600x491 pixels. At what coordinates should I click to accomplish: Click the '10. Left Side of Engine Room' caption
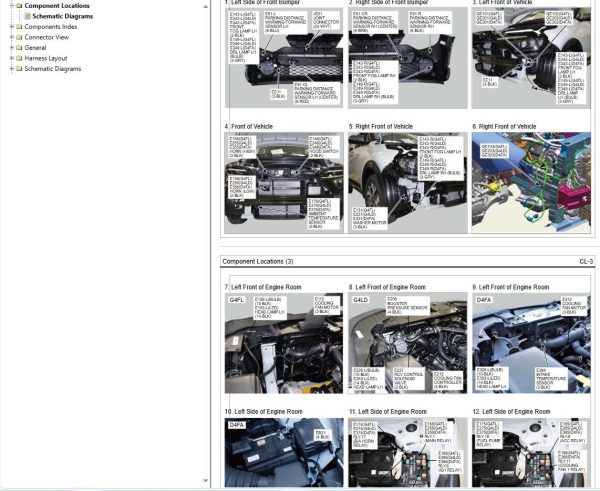pos(264,412)
